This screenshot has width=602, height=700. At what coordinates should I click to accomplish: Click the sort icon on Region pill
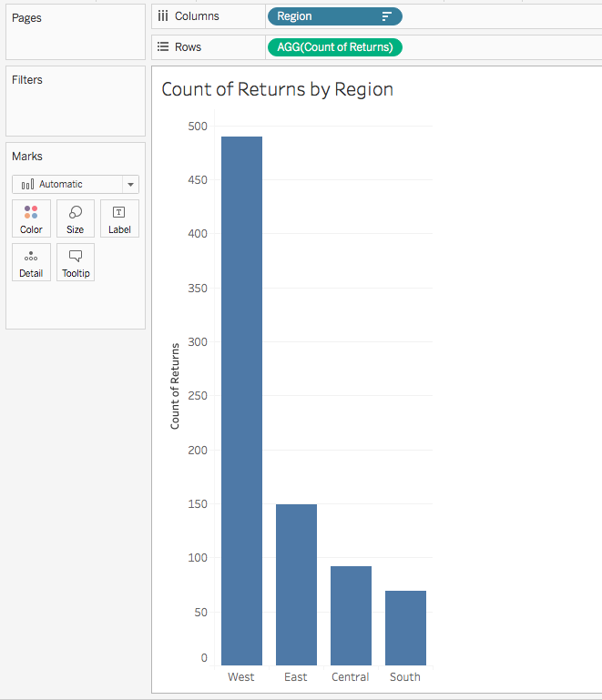(x=386, y=16)
